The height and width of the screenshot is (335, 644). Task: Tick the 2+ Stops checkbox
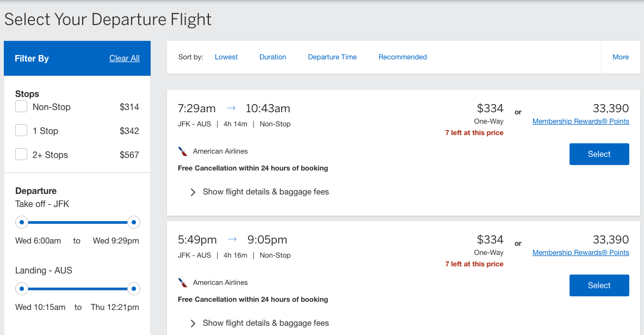pos(21,155)
